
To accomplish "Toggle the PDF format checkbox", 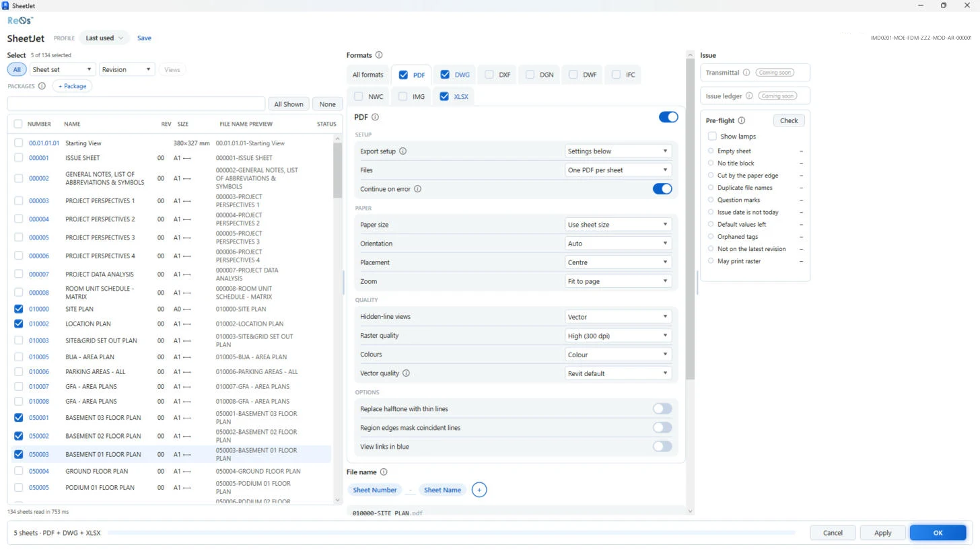I will coord(403,75).
